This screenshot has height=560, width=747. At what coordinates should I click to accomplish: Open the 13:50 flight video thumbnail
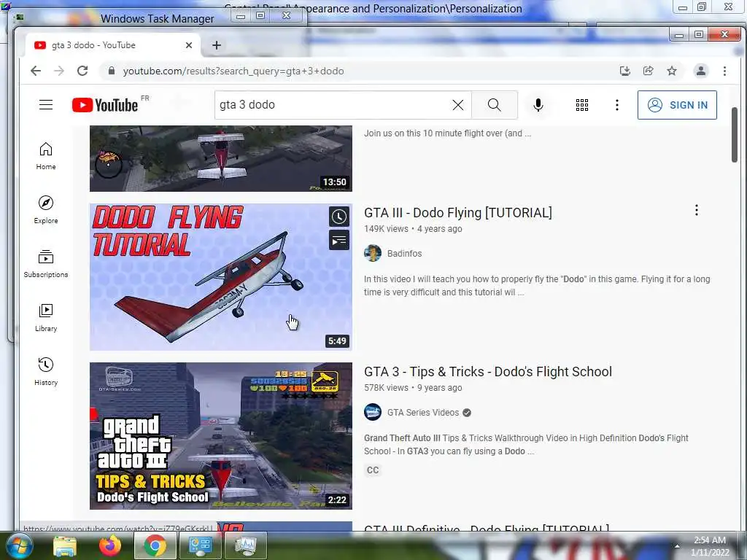(221, 158)
